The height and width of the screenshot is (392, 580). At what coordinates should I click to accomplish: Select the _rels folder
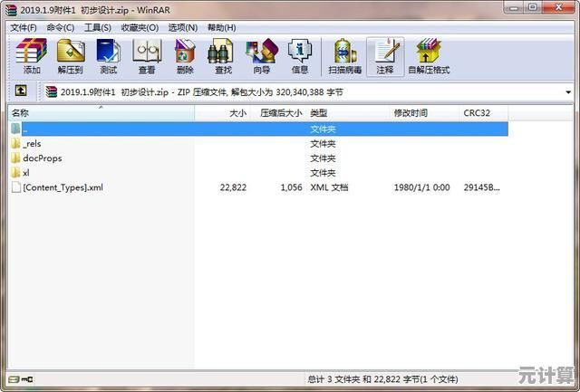(32, 144)
